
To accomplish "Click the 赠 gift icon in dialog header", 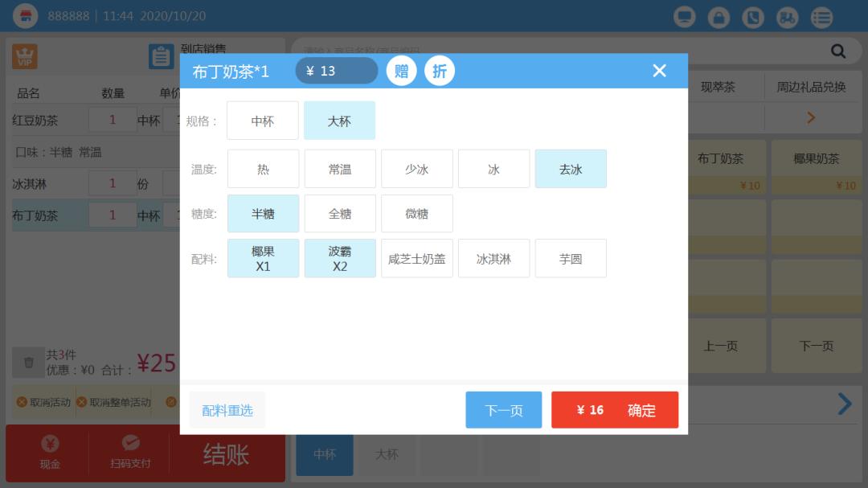I will point(401,71).
